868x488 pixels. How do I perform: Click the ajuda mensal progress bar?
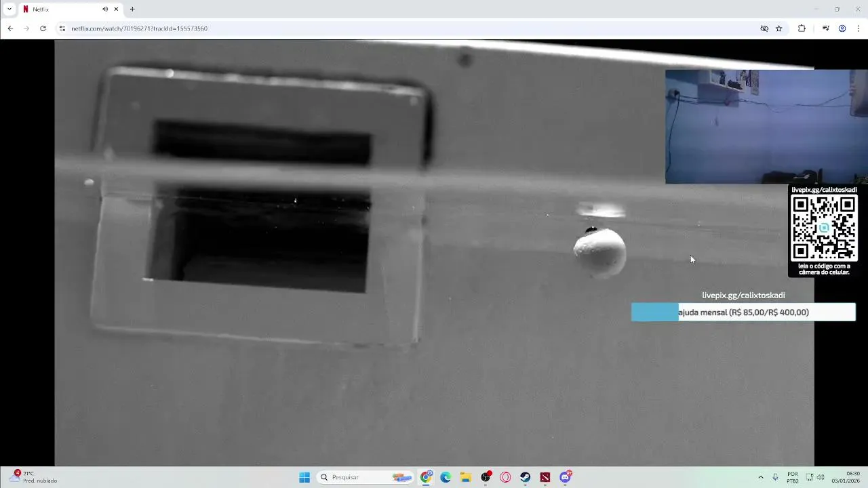coord(743,312)
